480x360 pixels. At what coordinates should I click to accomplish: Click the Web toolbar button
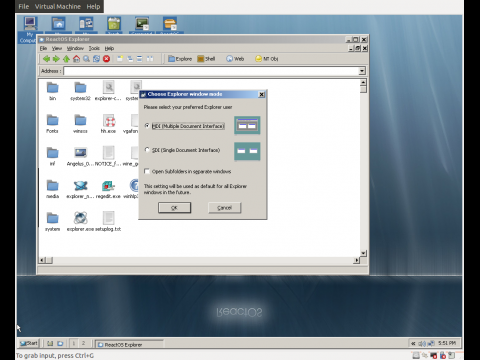pos(235,59)
